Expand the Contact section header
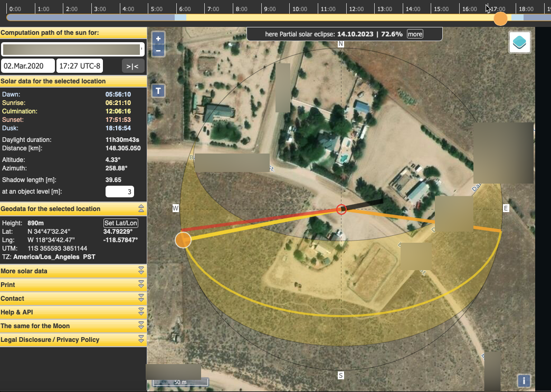 pyautogui.click(x=73, y=298)
